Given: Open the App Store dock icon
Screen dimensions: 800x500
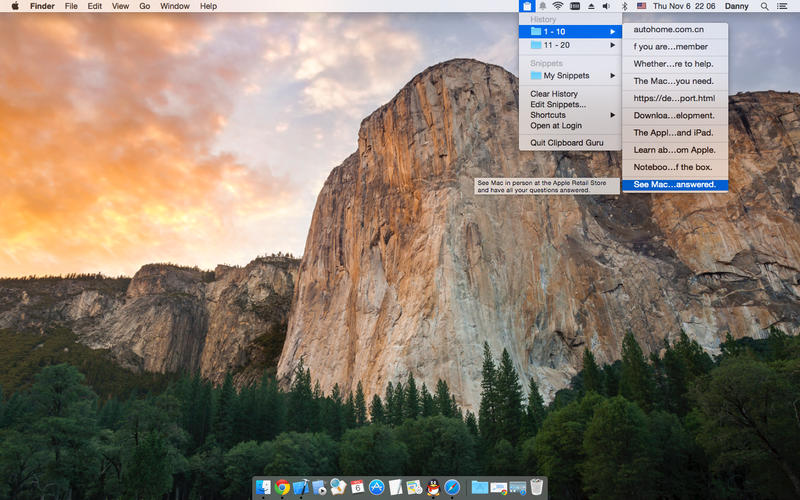Looking at the screenshot, I should (x=377, y=487).
